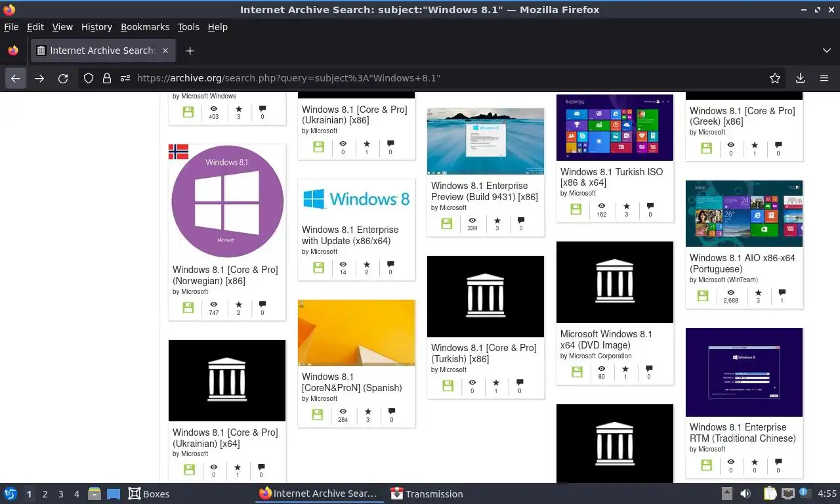This screenshot has width=840, height=504.
Task: Click the Windows 8 logo thumbnail for Enterprise with Update
Action: coord(356,199)
